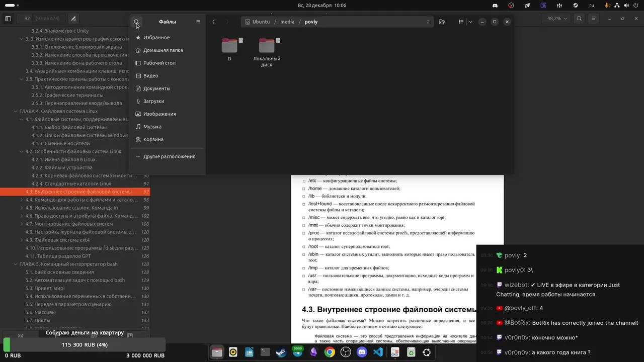644x362 pixels.
Task: Click povly in the path bar
Action: point(311,22)
